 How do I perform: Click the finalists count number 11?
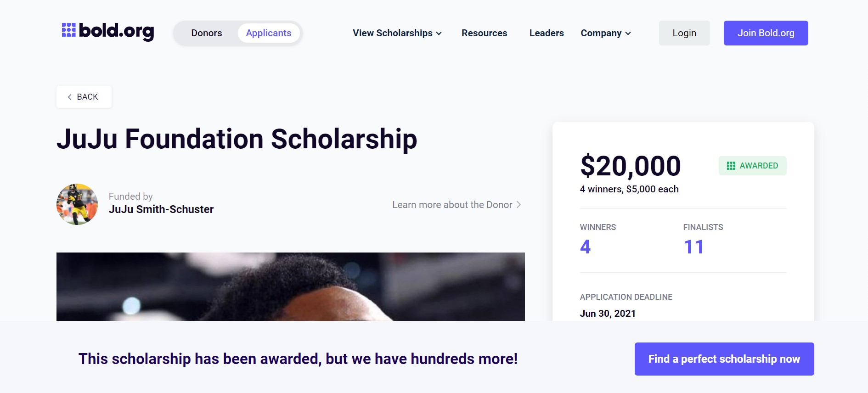tap(693, 247)
